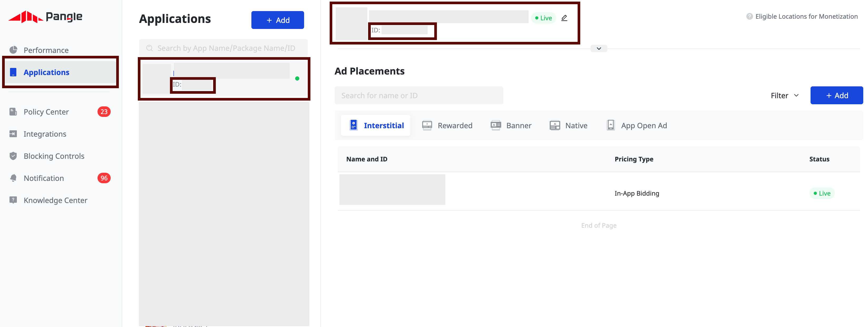Image resolution: width=868 pixels, height=327 pixels.
Task: Click the Pangle logo
Action: pyautogui.click(x=45, y=17)
